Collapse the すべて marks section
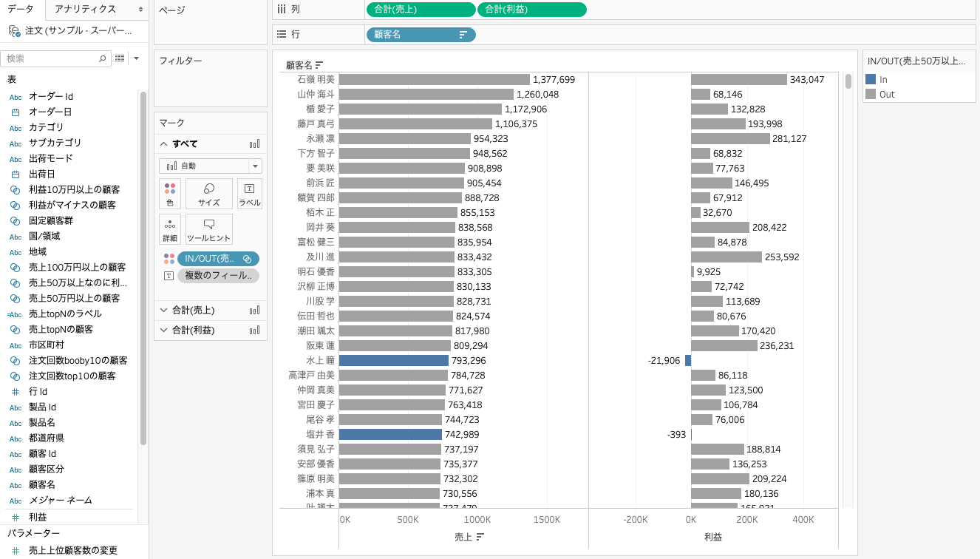980x559 pixels. coord(164,144)
